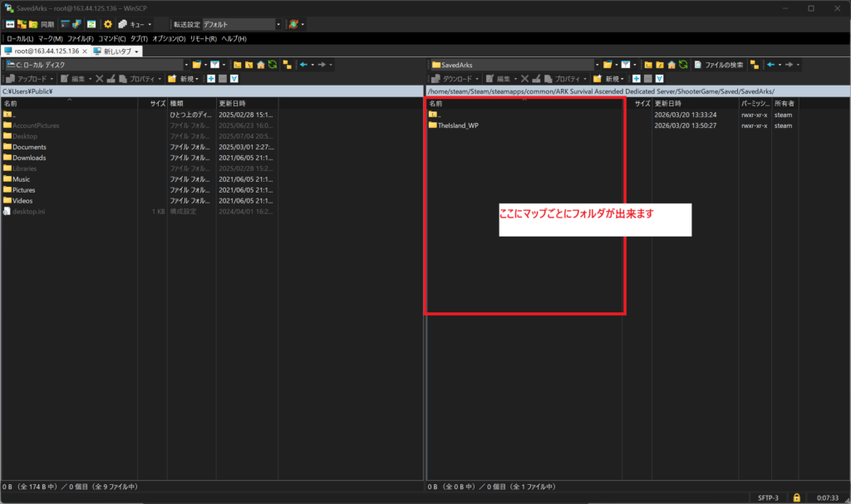Switch to the 新しいタブ tab
Image resolution: width=851 pixels, height=504 pixels.
(x=116, y=51)
